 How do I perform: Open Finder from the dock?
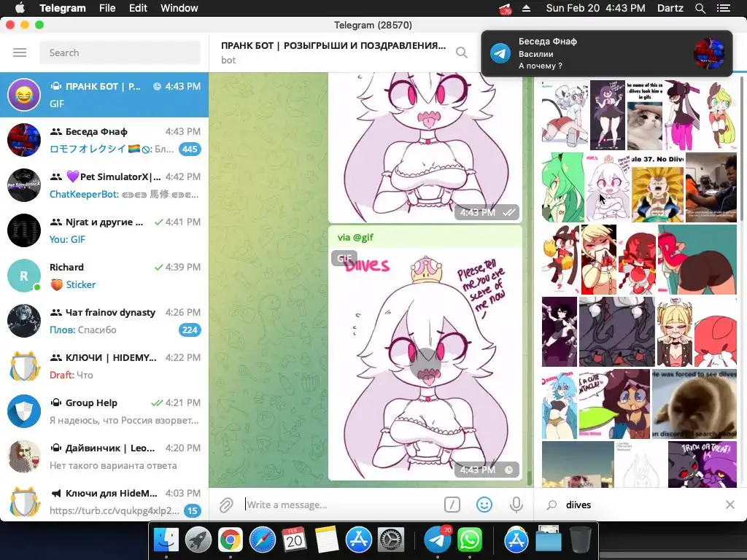(x=166, y=540)
